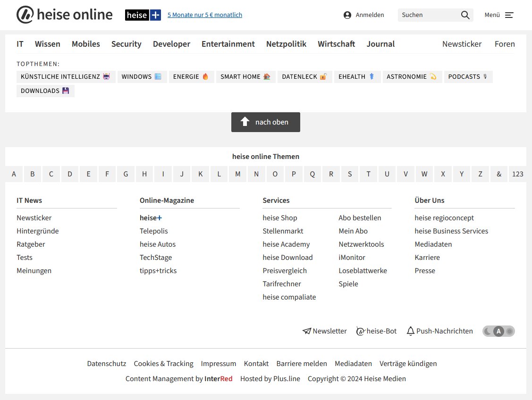The image size is (532, 400).
Task: Click the heise online logo
Action: 65,15
